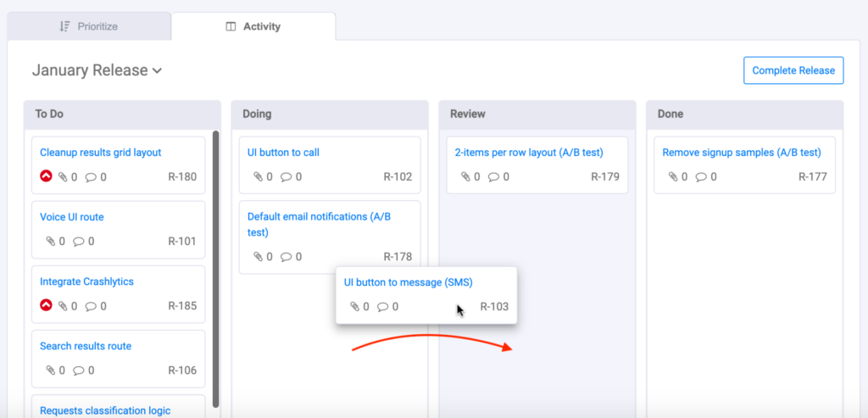Click the attachment paperclip on R-178 card

click(x=259, y=257)
